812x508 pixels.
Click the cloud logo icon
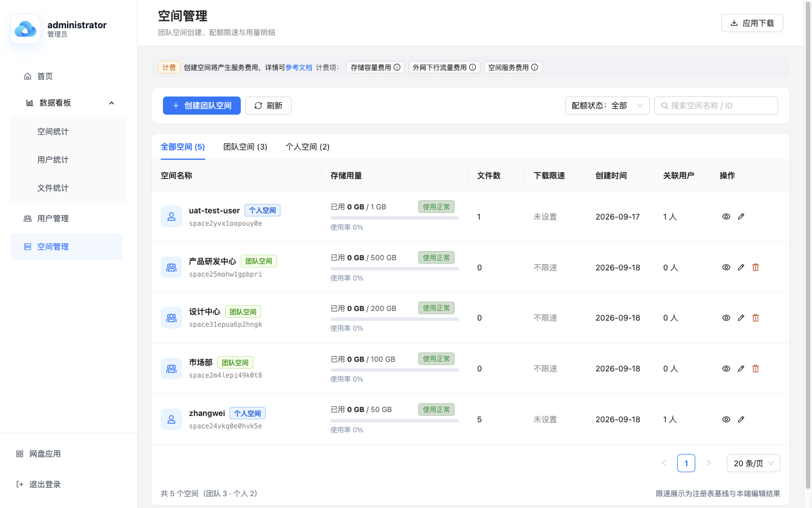tap(25, 29)
